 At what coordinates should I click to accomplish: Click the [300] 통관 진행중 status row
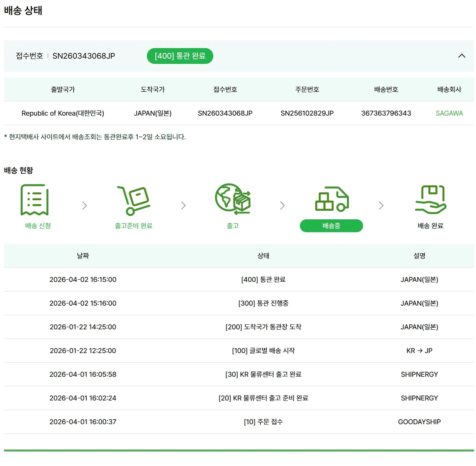pos(263,303)
